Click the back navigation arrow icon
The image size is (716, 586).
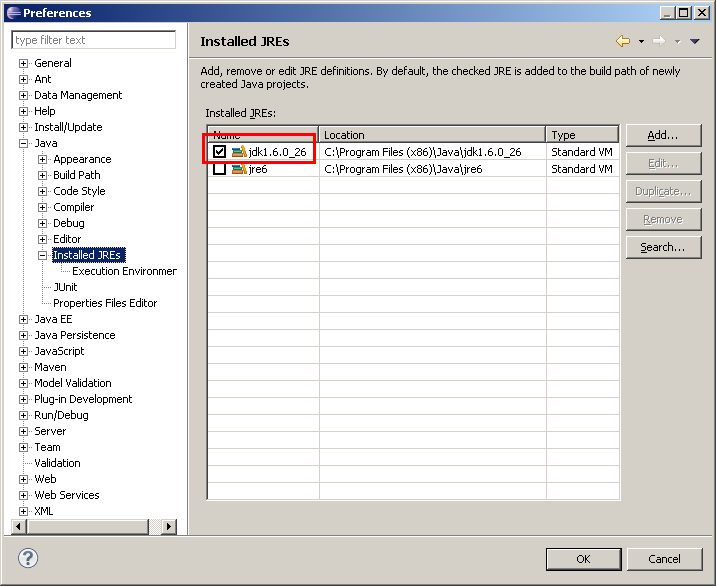(x=623, y=41)
